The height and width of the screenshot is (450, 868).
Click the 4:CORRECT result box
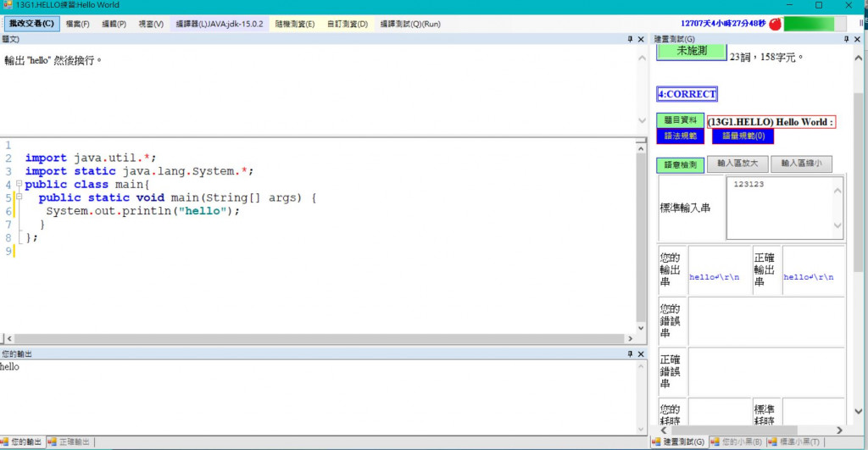coord(687,94)
